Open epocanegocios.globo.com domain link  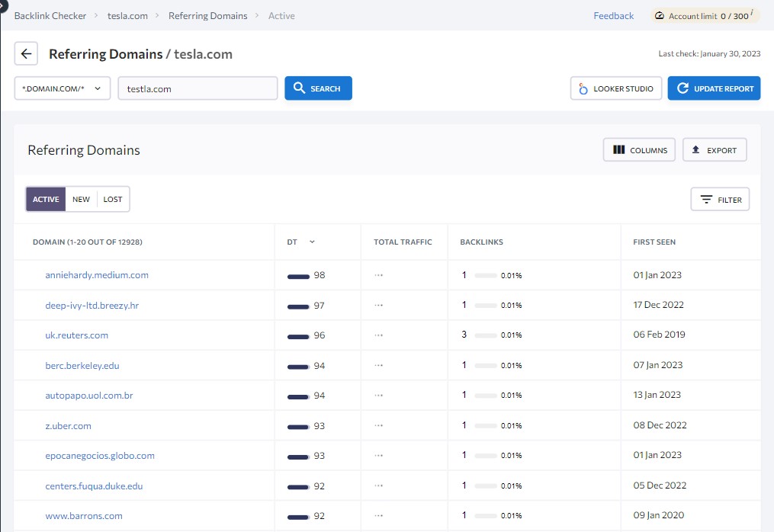(100, 456)
